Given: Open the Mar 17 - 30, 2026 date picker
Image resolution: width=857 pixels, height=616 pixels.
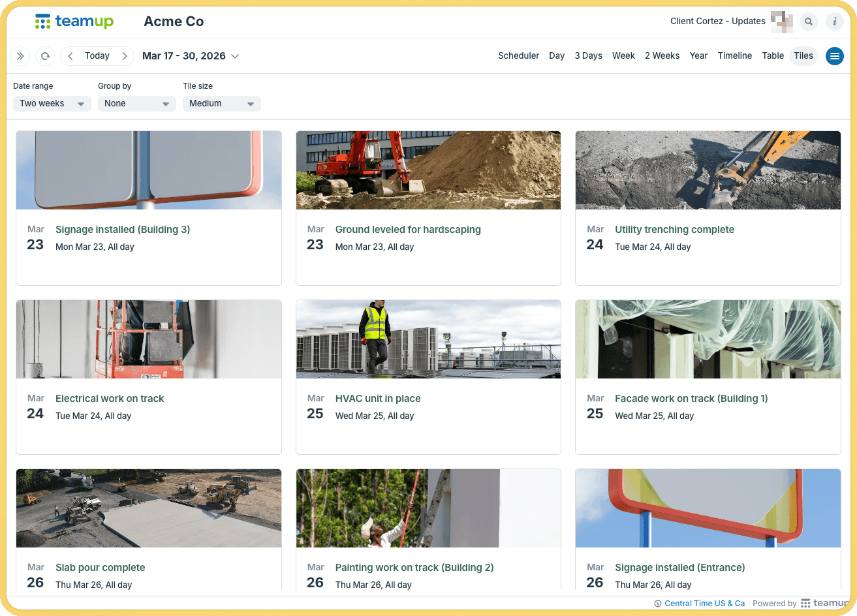Looking at the screenshot, I should point(191,56).
